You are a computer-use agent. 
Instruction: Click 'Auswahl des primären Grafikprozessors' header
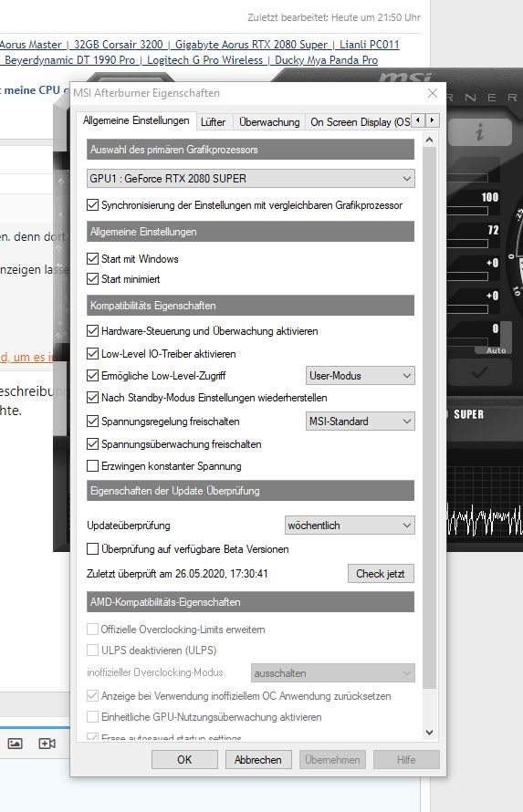(251, 150)
